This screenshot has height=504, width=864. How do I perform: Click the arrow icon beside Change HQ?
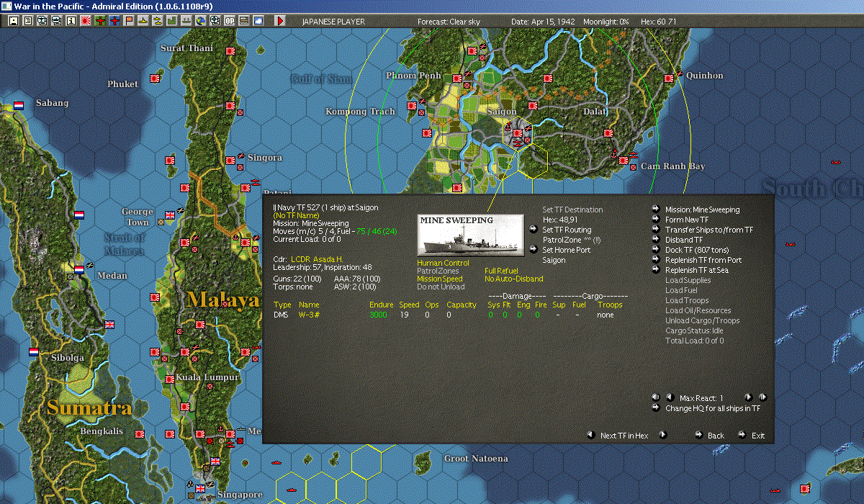coord(656,408)
